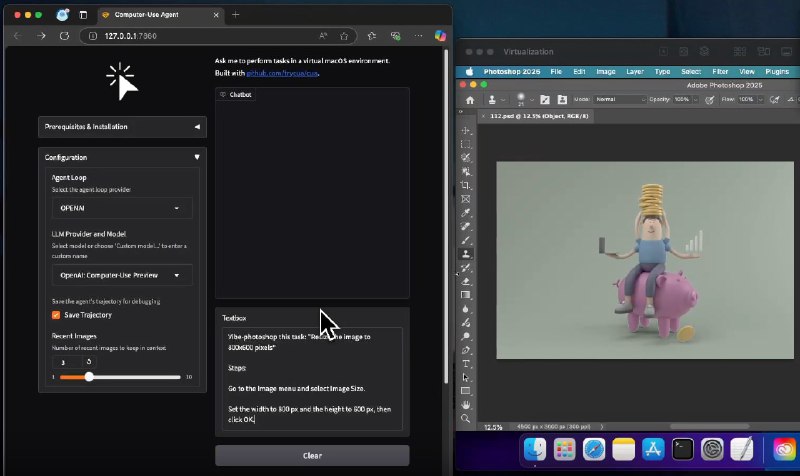
Task: Open the LLM Provider and Model dropdown
Action: [122, 275]
